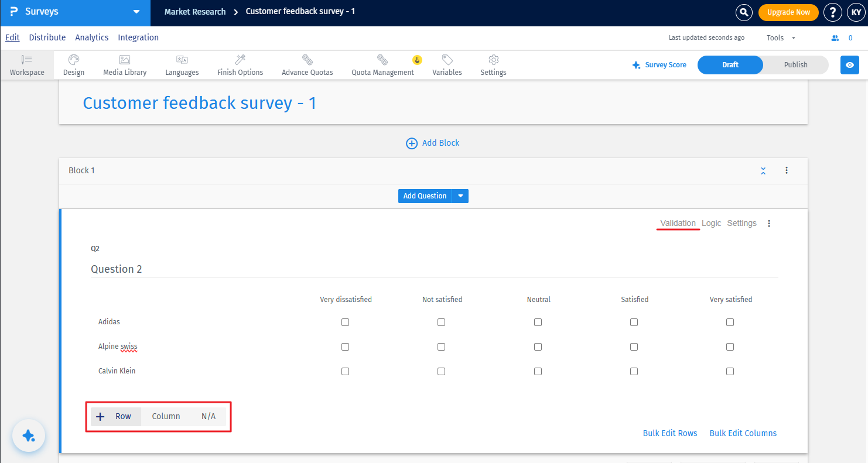Screen dimensions: 868x463
Task: Open the Tools dropdown menu
Action: 781,38
